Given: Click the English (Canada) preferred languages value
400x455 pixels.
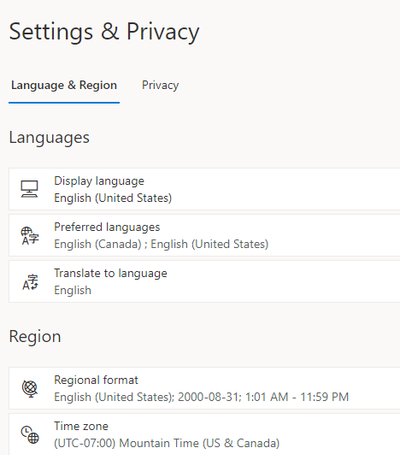Looking at the screenshot, I should pyautogui.click(x=98, y=244).
